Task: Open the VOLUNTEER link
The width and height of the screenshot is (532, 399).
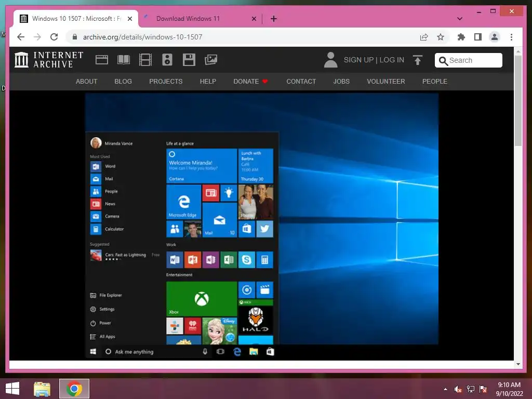Action: click(386, 82)
